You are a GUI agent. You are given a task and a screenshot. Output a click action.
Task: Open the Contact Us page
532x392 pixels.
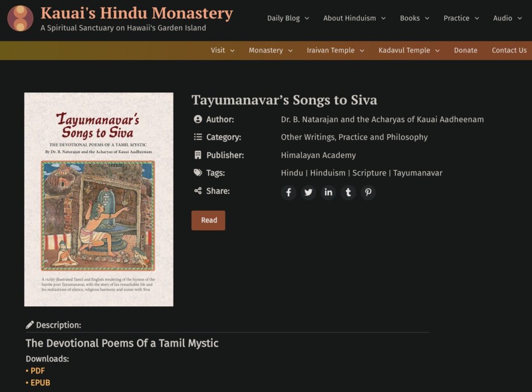(x=509, y=50)
